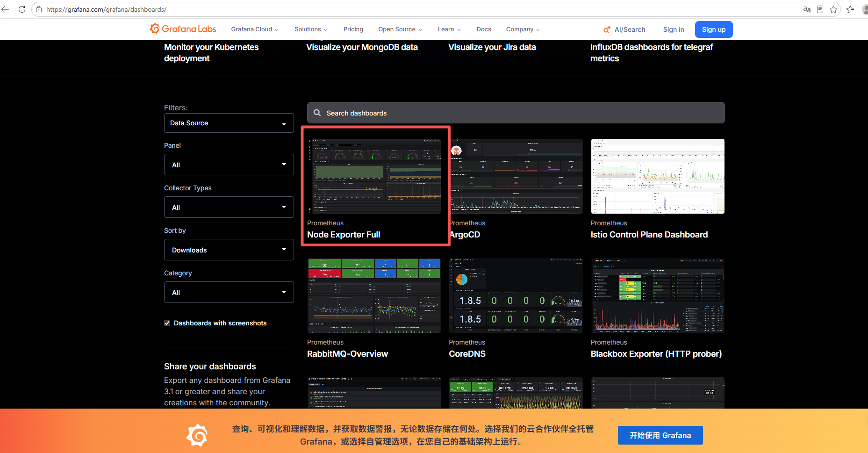This screenshot has width=868, height=453.
Task: Focus the browser address bar URL
Action: pos(106,9)
